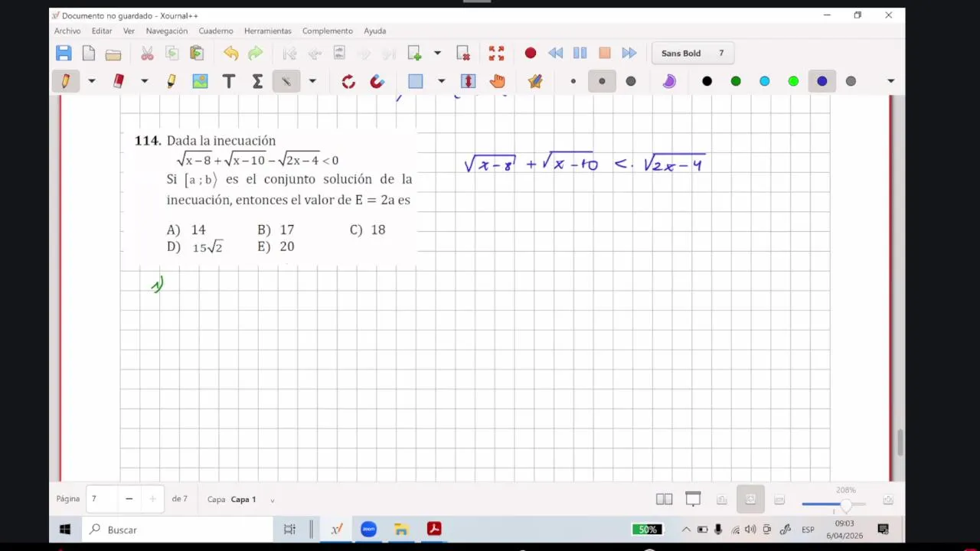Image resolution: width=980 pixels, height=551 pixels.
Task: Select the vertical space tool
Action: tap(469, 81)
